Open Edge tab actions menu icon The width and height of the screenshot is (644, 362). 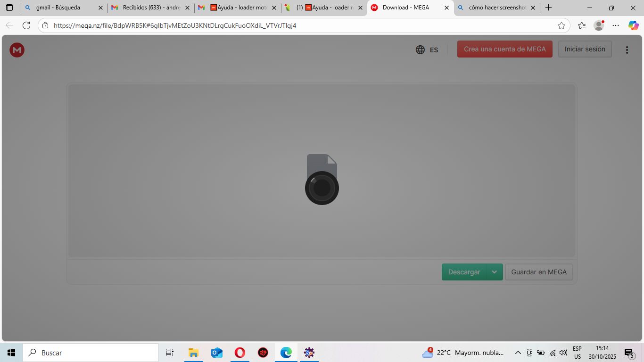(x=9, y=8)
